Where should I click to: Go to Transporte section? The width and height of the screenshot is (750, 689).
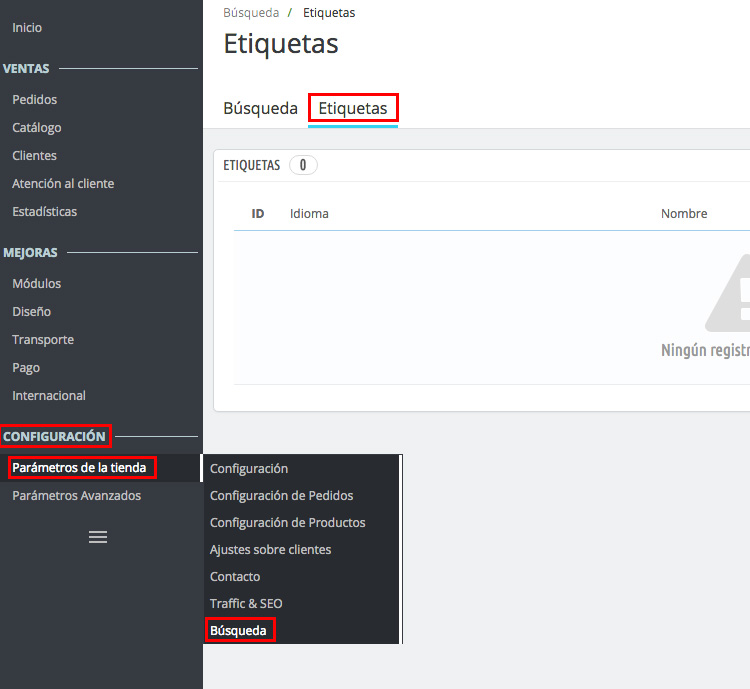pos(43,340)
